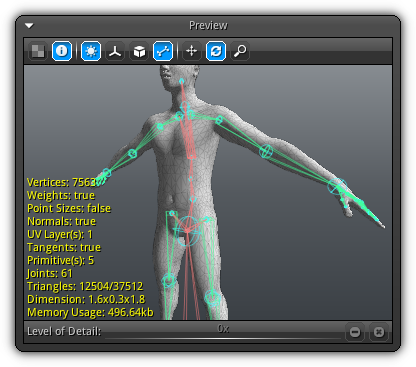Click the zoom magnifier icon

pos(240,51)
